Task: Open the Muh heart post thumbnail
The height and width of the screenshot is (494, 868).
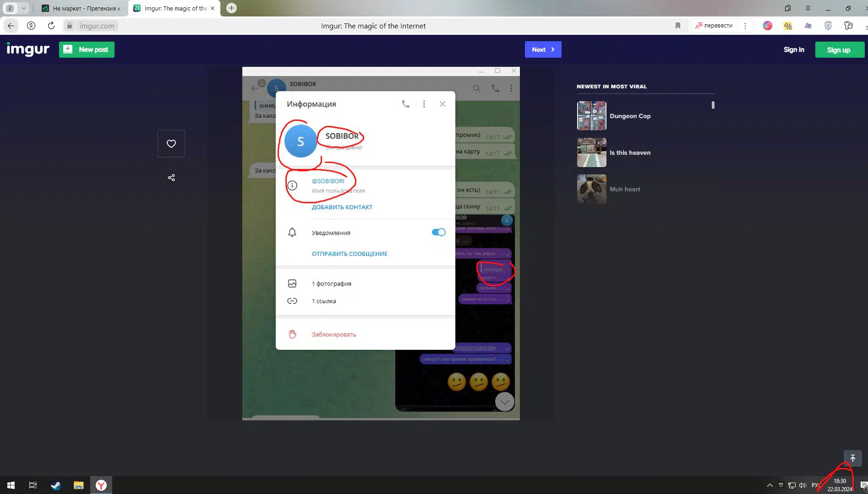Action: click(x=591, y=189)
